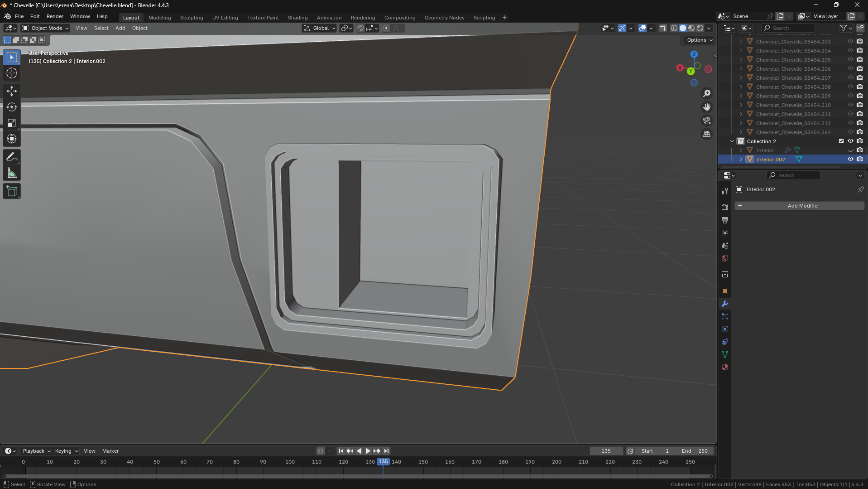The width and height of the screenshot is (868, 489).
Task: Pick the Rotate tool
Action: click(12, 107)
